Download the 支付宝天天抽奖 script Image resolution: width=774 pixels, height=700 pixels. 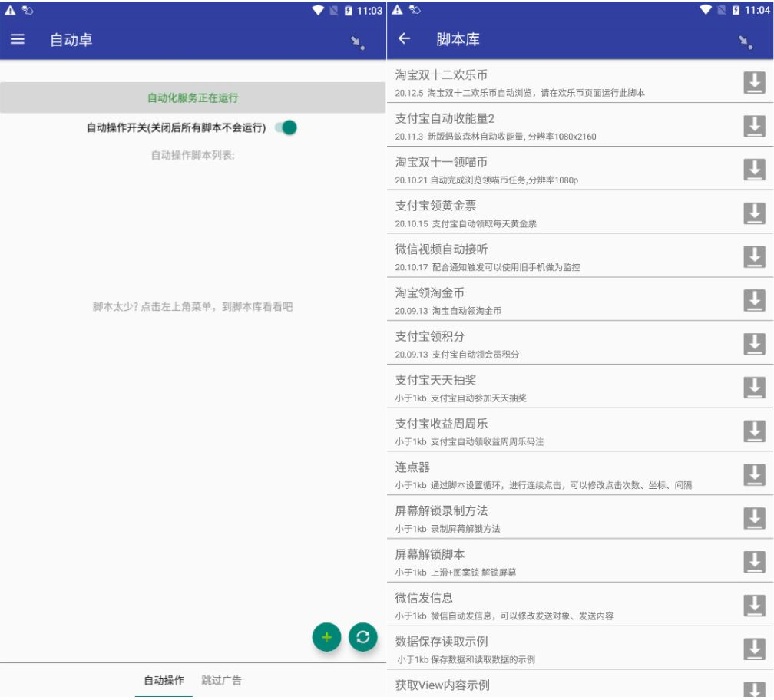point(753,385)
